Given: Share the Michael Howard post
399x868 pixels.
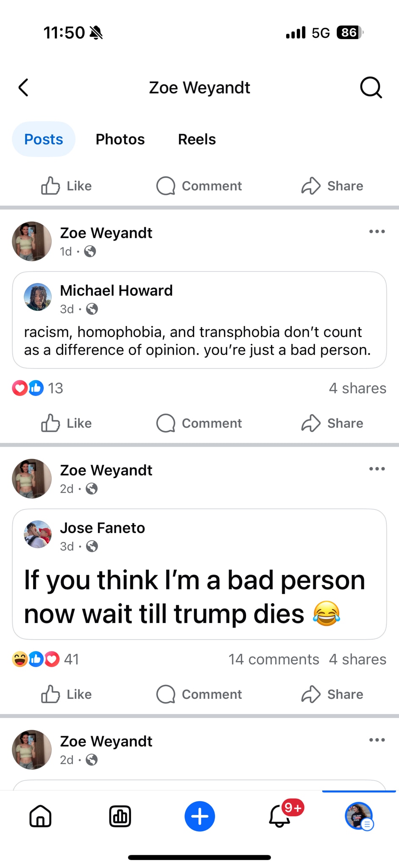Looking at the screenshot, I should (x=332, y=423).
